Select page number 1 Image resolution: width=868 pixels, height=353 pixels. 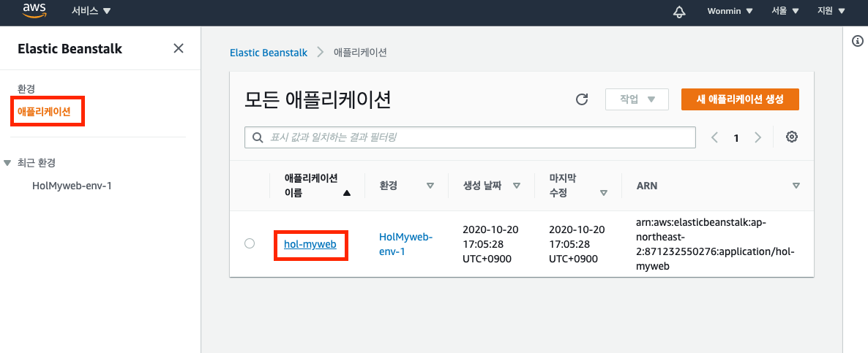[x=736, y=138]
